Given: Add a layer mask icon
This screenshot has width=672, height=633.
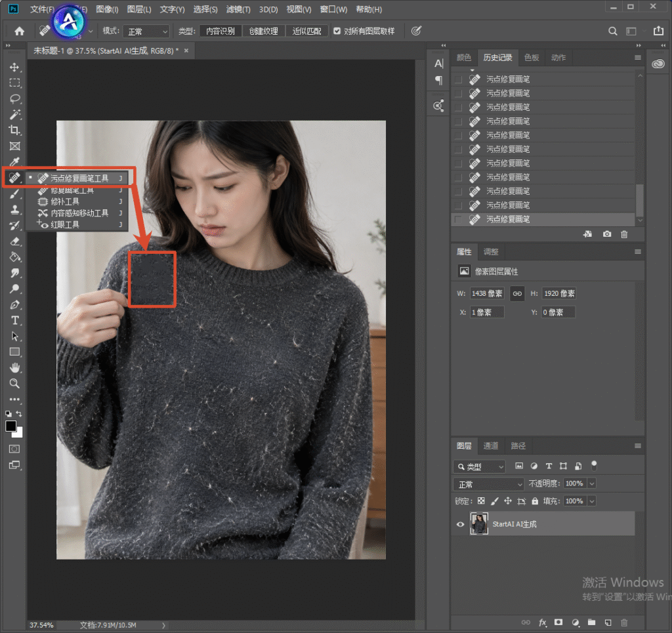Looking at the screenshot, I should point(558,623).
